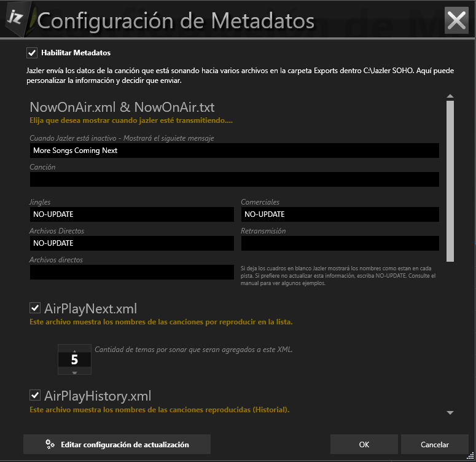This screenshot has height=462, width=476.
Task: Decrease song count with stepper down arrow
Action: [74, 372]
